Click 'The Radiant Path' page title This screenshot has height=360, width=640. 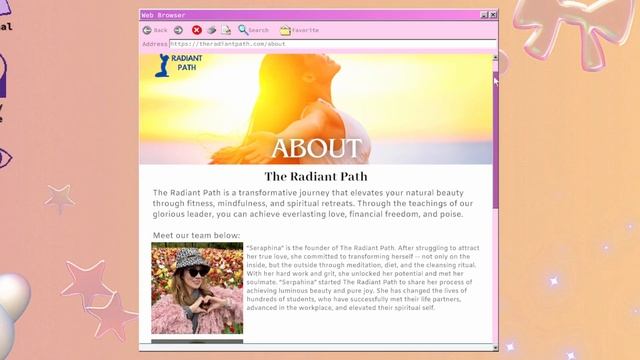point(316,176)
